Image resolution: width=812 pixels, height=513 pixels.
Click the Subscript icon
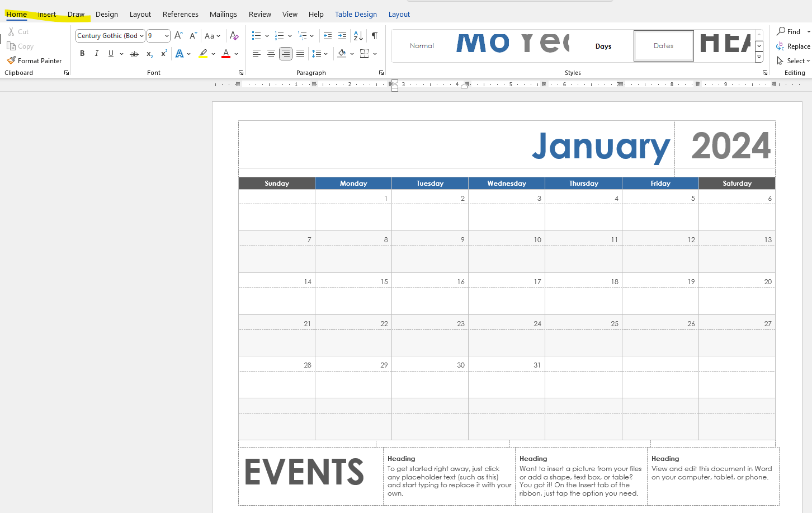click(149, 54)
